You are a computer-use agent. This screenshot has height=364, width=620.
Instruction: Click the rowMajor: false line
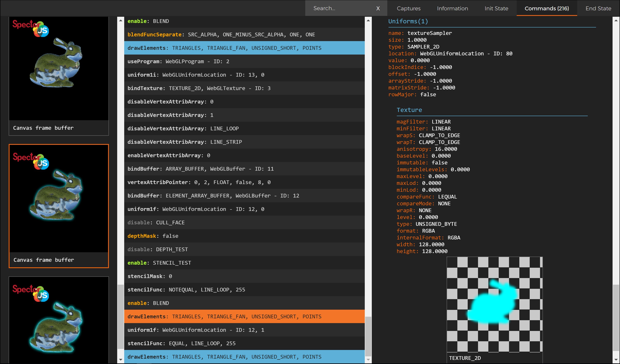412,94
